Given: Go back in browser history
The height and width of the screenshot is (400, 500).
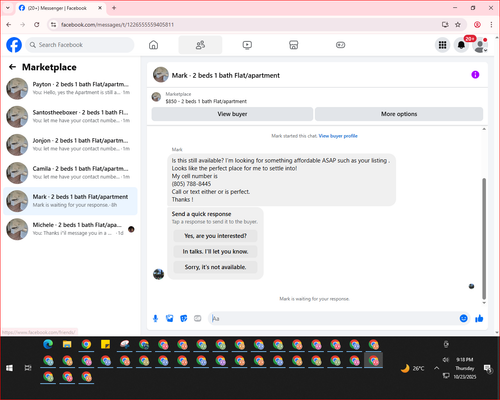Looking at the screenshot, I should tap(9, 25).
